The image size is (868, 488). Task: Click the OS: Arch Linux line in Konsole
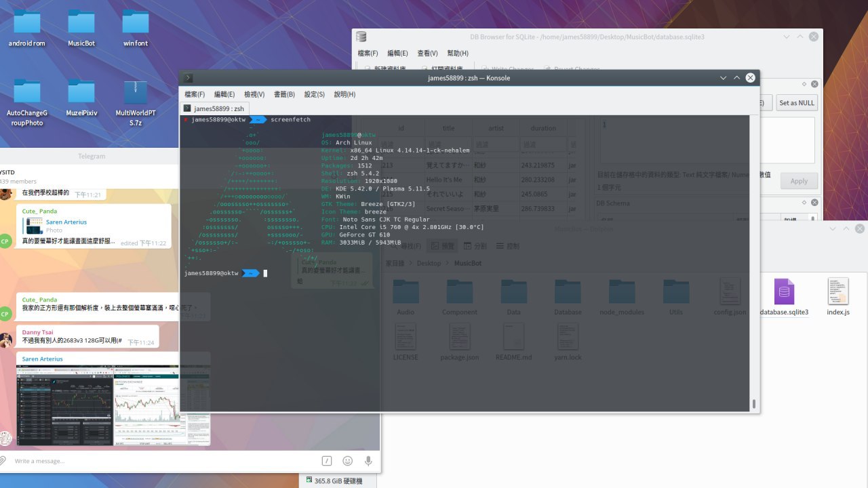(347, 143)
